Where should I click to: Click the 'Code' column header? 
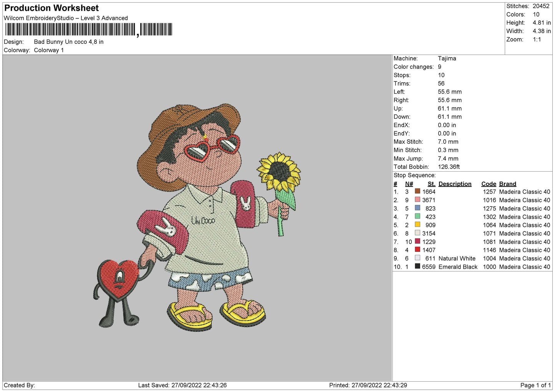coord(489,184)
